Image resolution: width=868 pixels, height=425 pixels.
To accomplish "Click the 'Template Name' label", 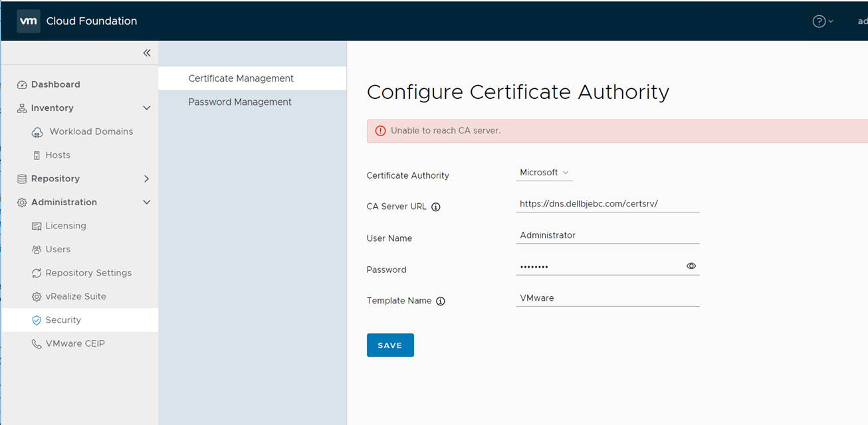I will click(x=399, y=301).
